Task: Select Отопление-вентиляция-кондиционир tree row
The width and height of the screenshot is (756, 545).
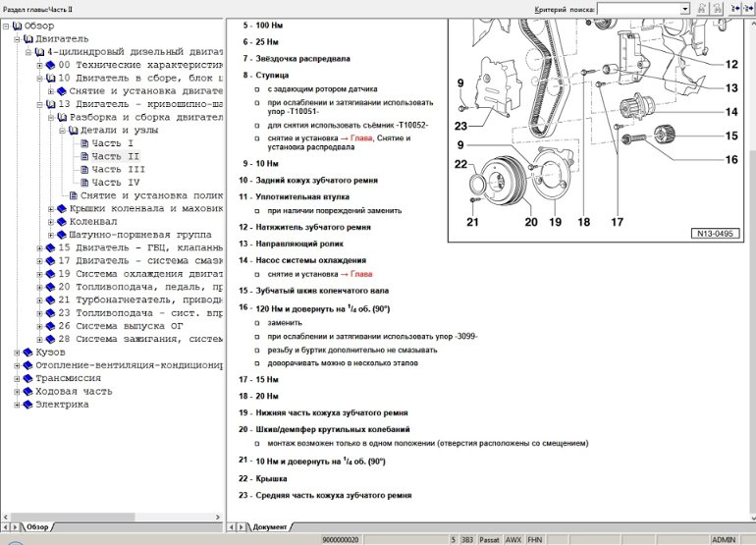Action: click(130, 365)
